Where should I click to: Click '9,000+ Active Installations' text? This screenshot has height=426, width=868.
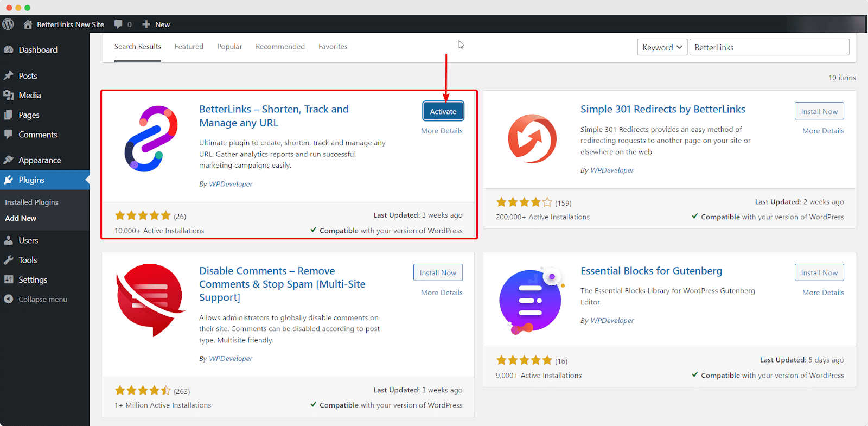click(539, 375)
